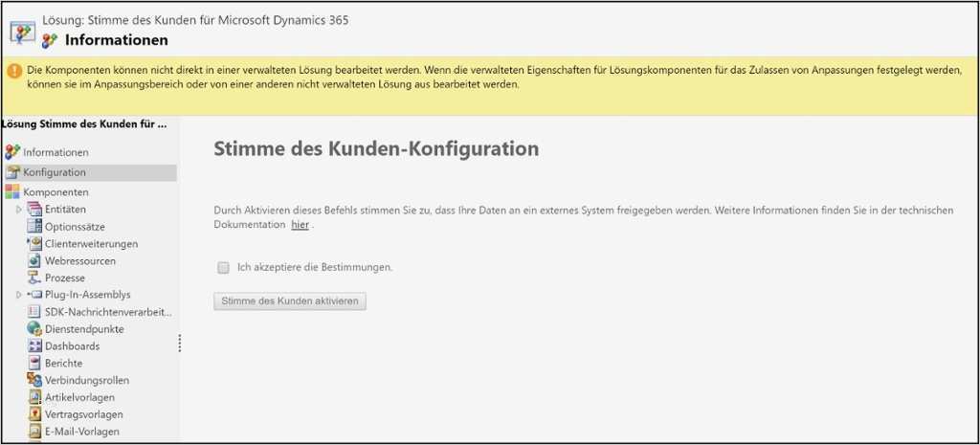This screenshot has height=445, width=980.
Task: Click the 'Stimme des Kunden-Konfiguration' heading
Action: pyautogui.click(x=376, y=148)
